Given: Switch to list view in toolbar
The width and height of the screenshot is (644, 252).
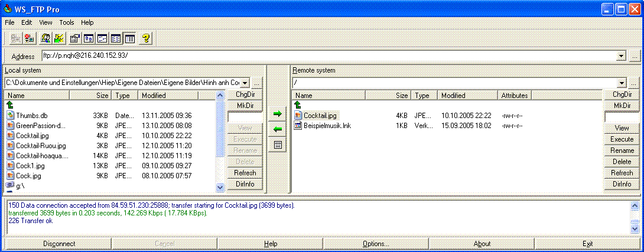Looking at the screenshot, I should [x=116, y=38].
